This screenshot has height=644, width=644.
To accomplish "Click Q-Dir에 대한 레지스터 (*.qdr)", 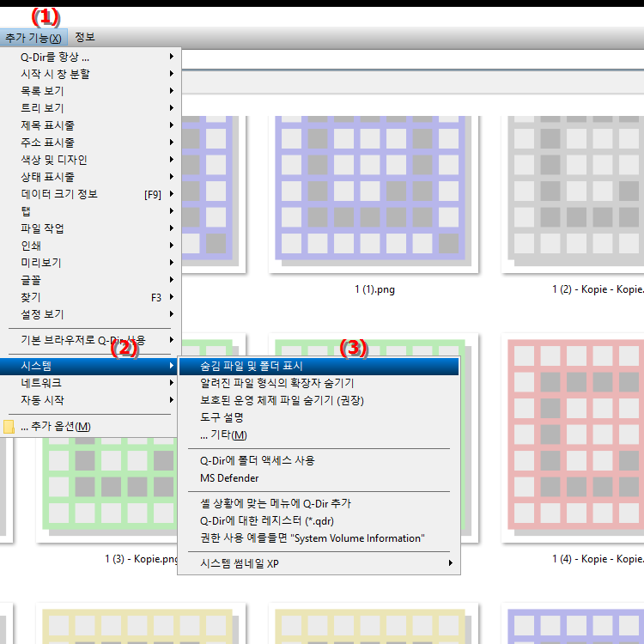I will 319,521.
